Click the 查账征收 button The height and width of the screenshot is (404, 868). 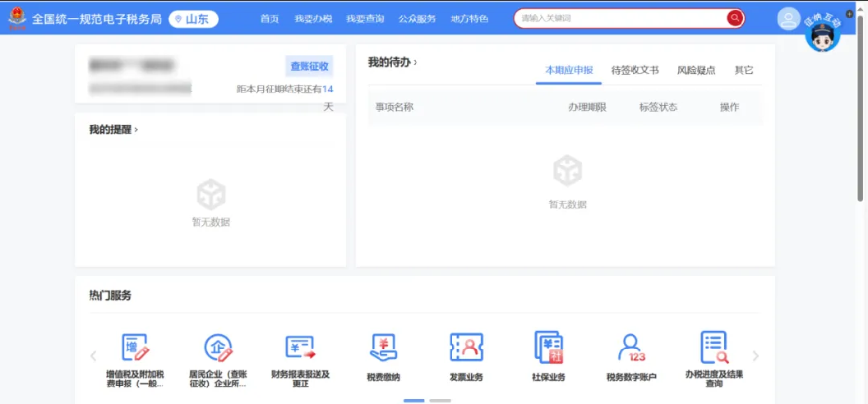coord(309,67)
